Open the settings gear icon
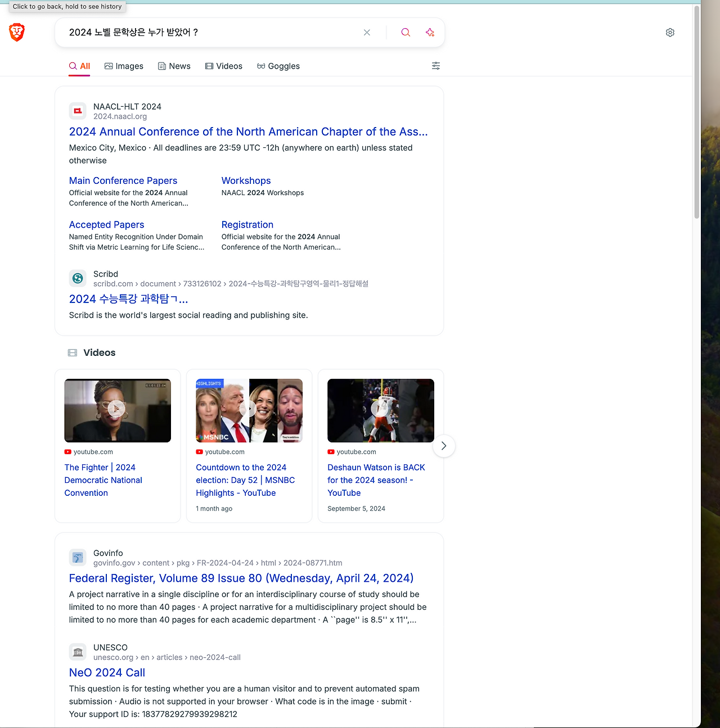720x728 pixels. click(x=670, y=33)
